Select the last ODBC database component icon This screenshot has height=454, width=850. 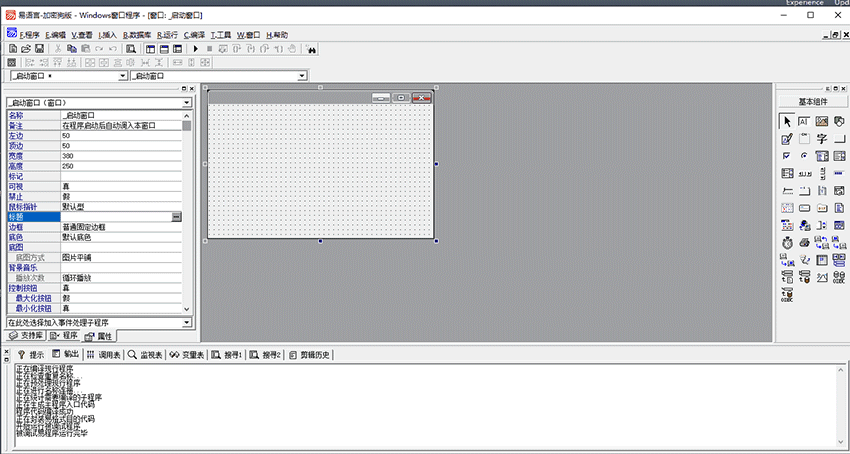point(787,295)
